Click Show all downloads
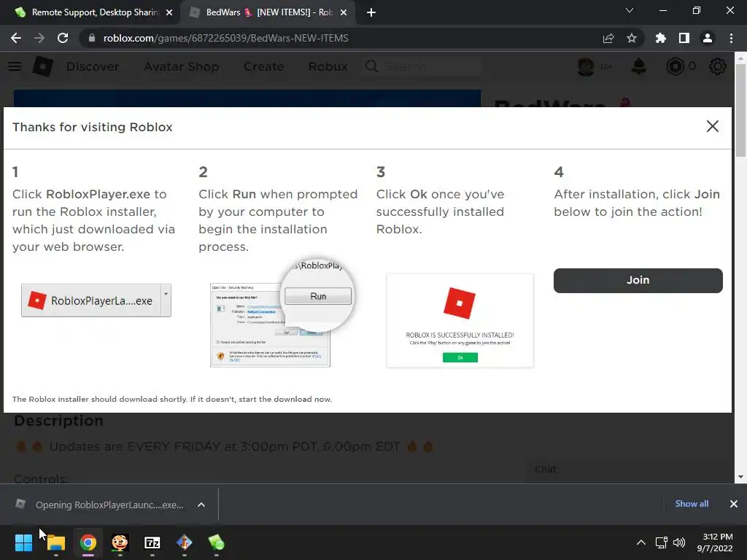The image size is (747, 560). click(x=692, y=504)
